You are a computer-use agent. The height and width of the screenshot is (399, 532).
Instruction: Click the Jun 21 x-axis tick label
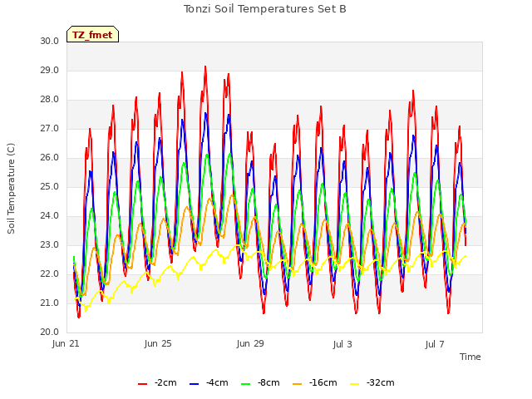point(66,343)
